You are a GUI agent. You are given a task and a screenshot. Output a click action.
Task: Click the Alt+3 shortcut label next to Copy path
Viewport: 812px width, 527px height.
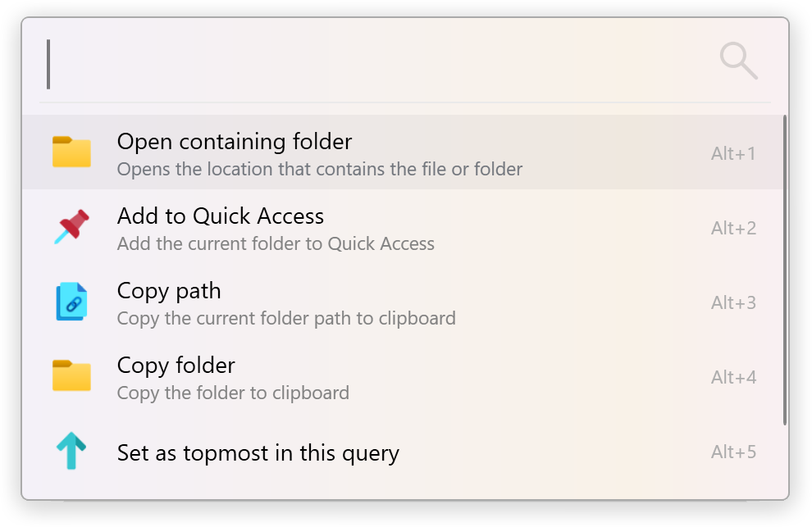734,302
